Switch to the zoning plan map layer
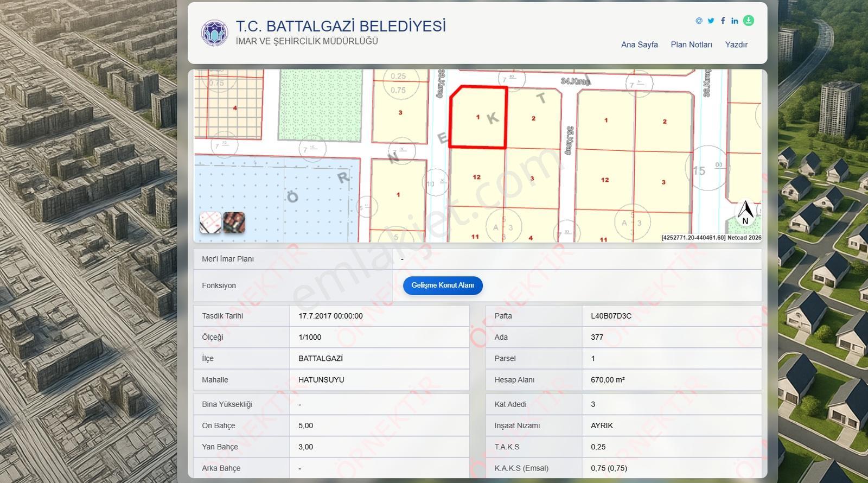Screen dimensions: 868x483 click(x=210, y=223)
